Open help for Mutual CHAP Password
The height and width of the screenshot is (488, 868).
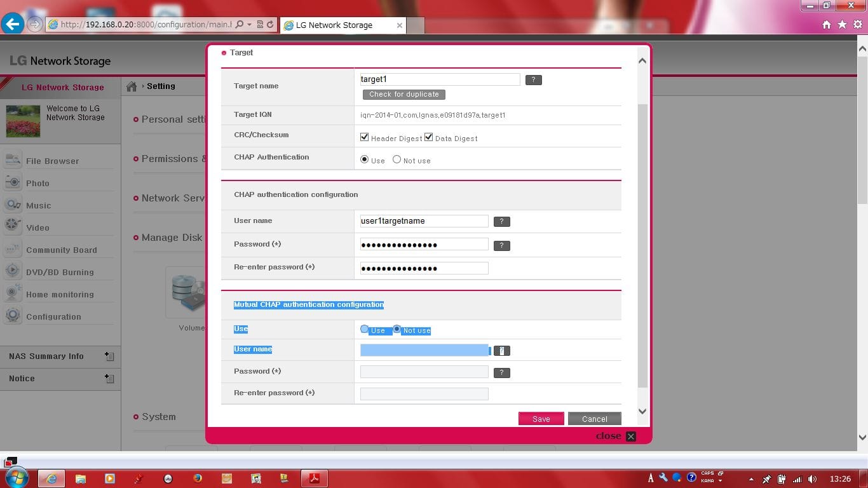coord(502,373)
